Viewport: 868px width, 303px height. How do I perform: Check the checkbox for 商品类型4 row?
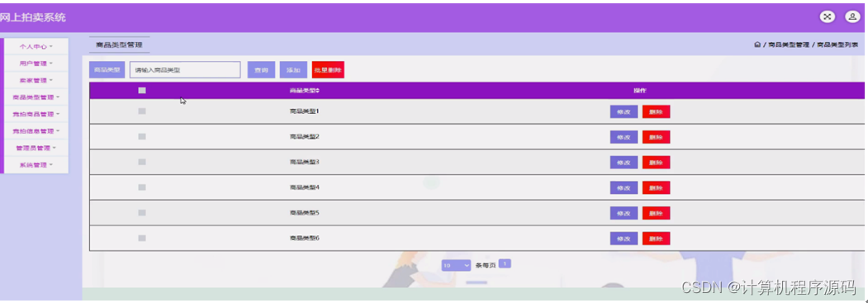point(142,187)
